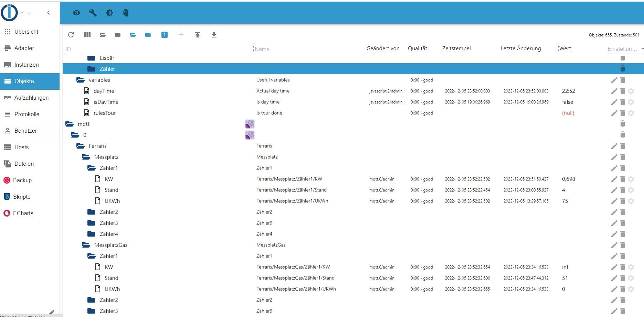Click blue open-folder expand one level icon

133,35
